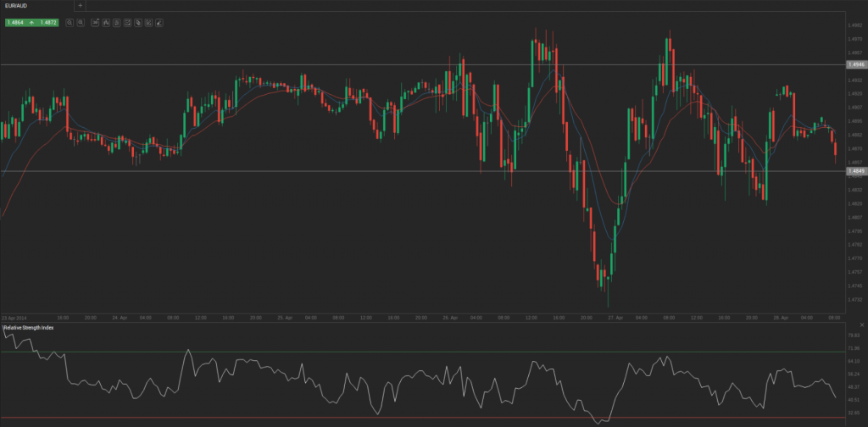This screenshot has width=868, height=427.
Task: Select the 1.4849 support level label
Action: (855, 171)
